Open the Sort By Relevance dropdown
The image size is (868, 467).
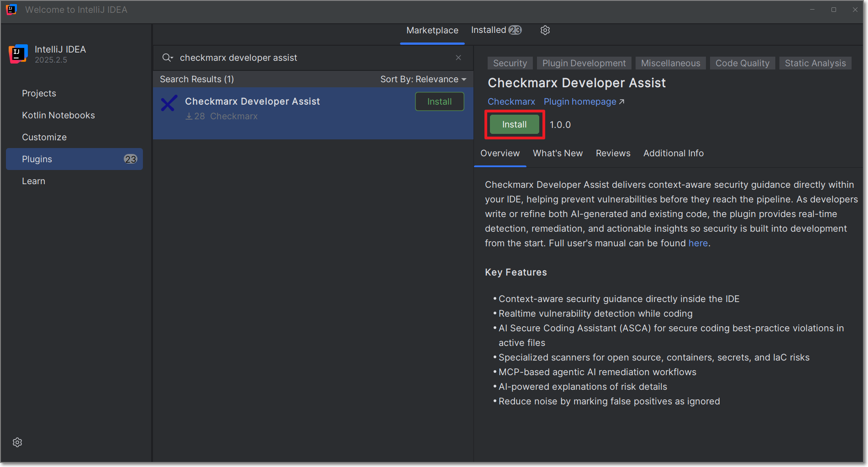pyautogui.click(x=423, y=79)
